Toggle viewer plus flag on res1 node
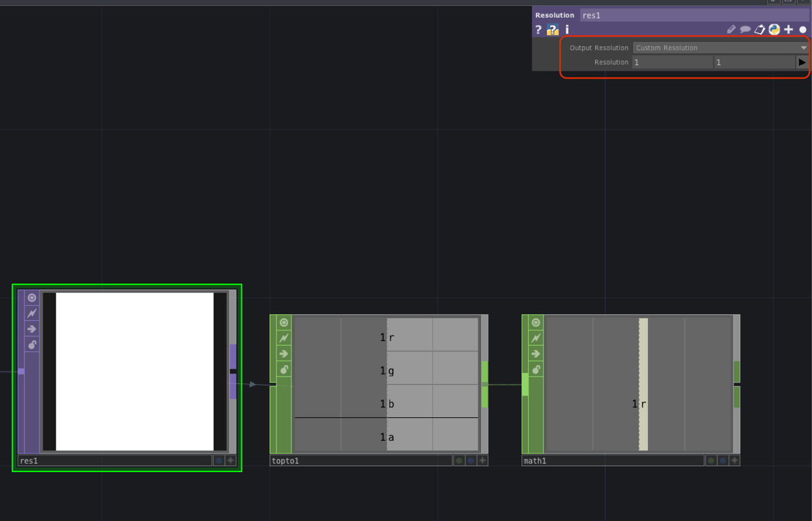This screenshot has height=521, width=812. (230, 461)
